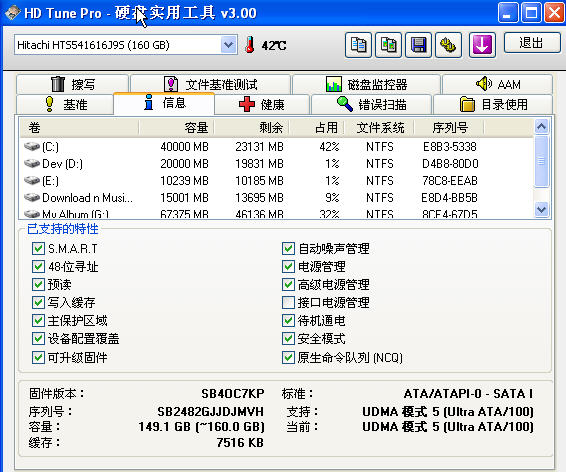The height and width of the screenshot is (472, 566).
Task: Switch to the 健康 health tab
Action: [x=262, y=104]
